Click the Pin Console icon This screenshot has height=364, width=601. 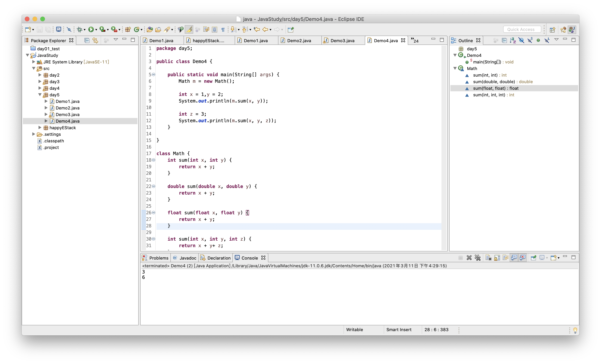click(x=533, y=258)
